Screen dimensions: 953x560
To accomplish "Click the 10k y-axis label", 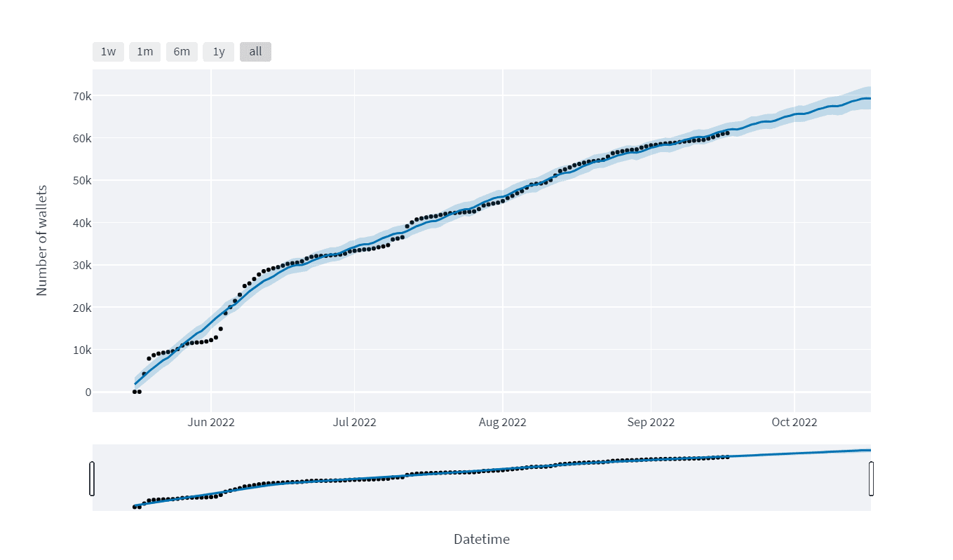I will pos(83,350).
